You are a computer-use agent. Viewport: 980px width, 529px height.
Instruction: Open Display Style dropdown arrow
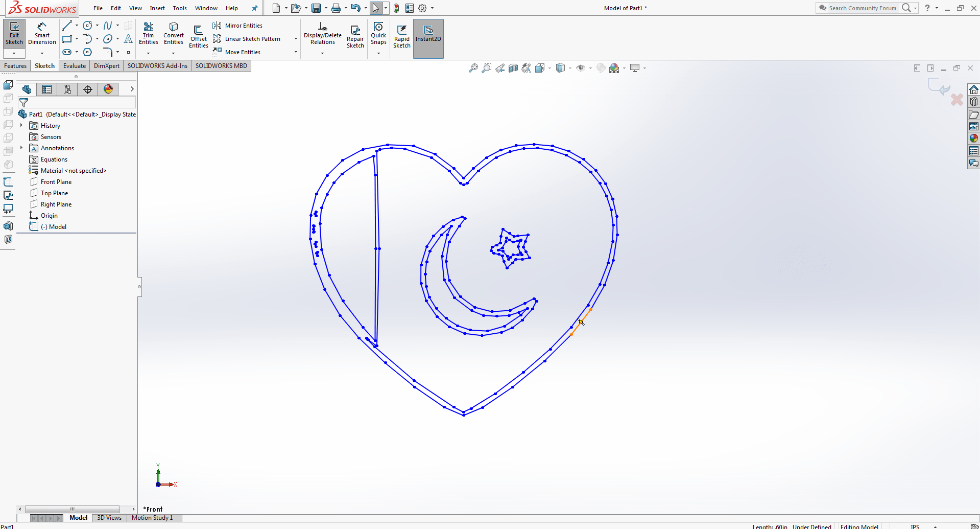click(570, 68)
